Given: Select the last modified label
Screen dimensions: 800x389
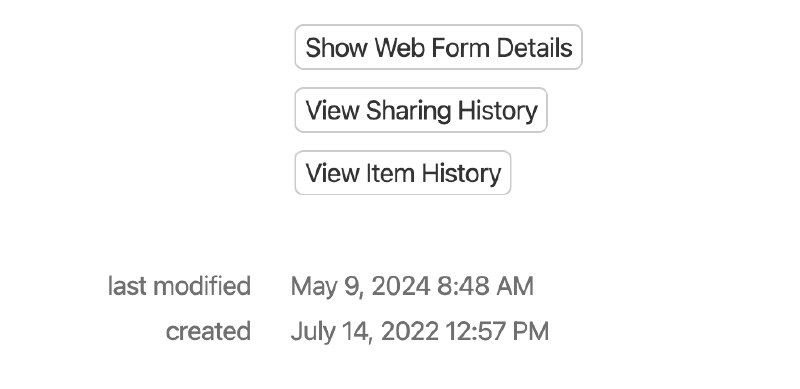Looking at the screenshot, I should pyautogui.click(x=180, y=286).
